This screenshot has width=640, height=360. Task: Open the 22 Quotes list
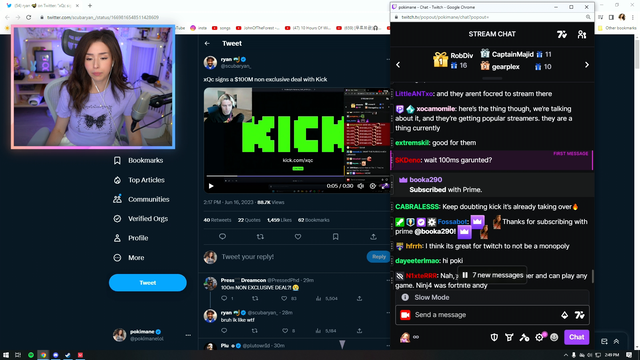[x=249, y=220]
